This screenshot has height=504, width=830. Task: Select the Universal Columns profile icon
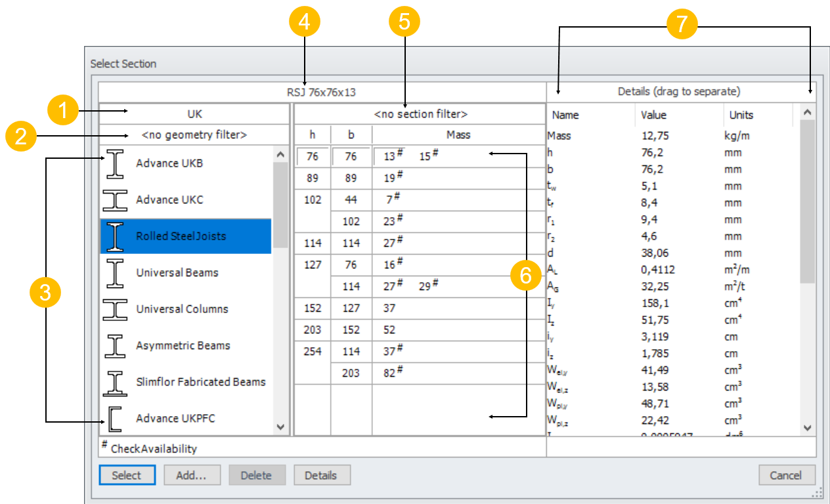tap(115, 308)
